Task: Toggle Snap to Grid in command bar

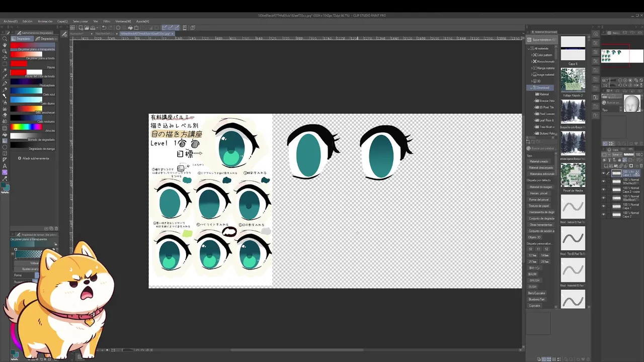Action: coord(178,28)
